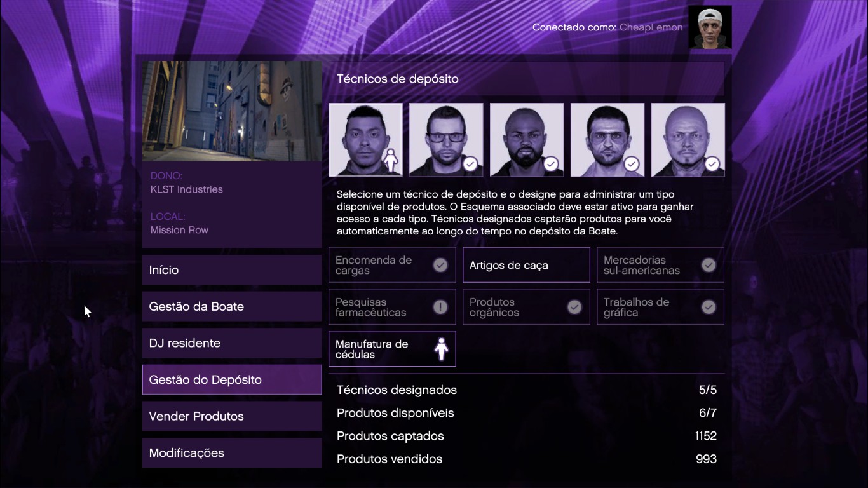Screen dimensions: 868x488
Task: Select the fifth bald older technician
Action: pyautogui.click(x=688, y=140)
